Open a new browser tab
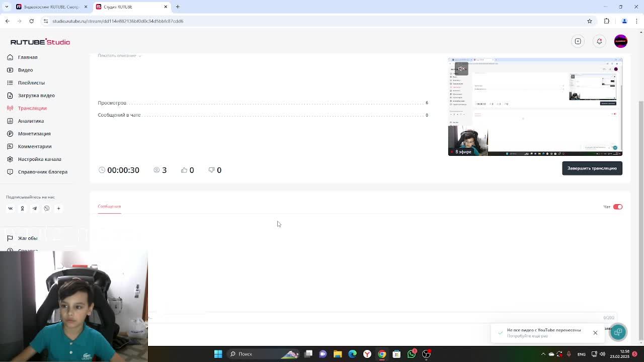The image size is (644, 362). pyautogui.click(x=178, y=7)
